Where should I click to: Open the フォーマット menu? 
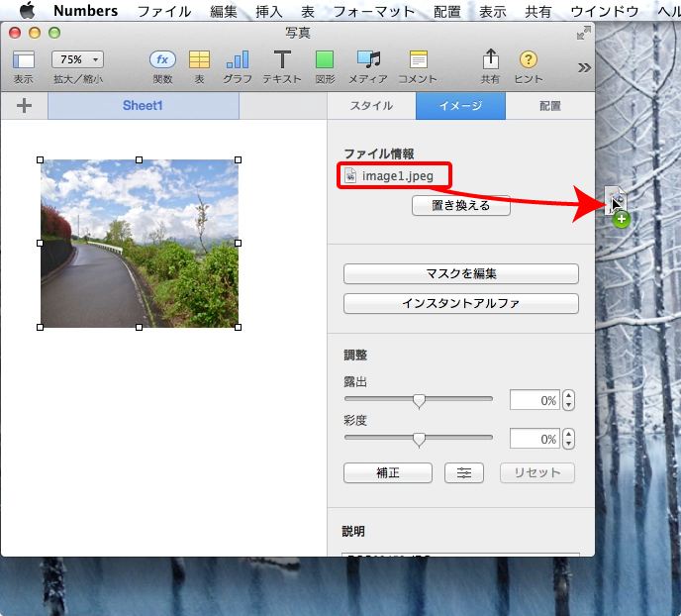point(374,11)
